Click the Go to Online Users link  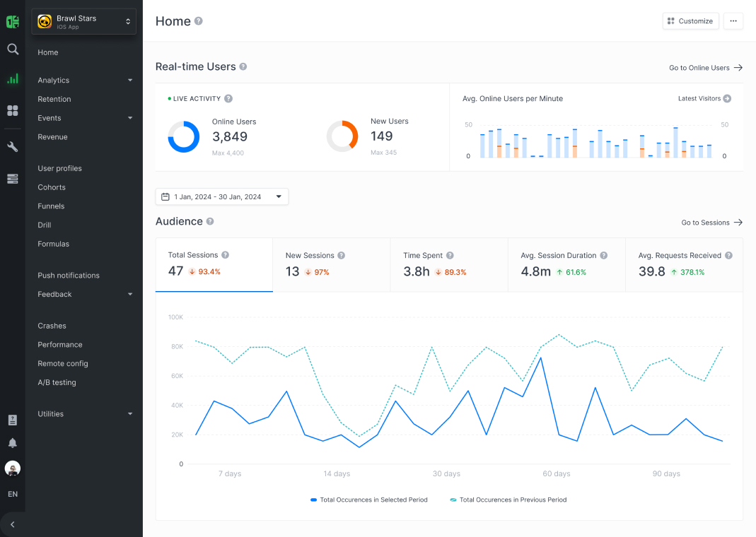(x=706, y=68)
